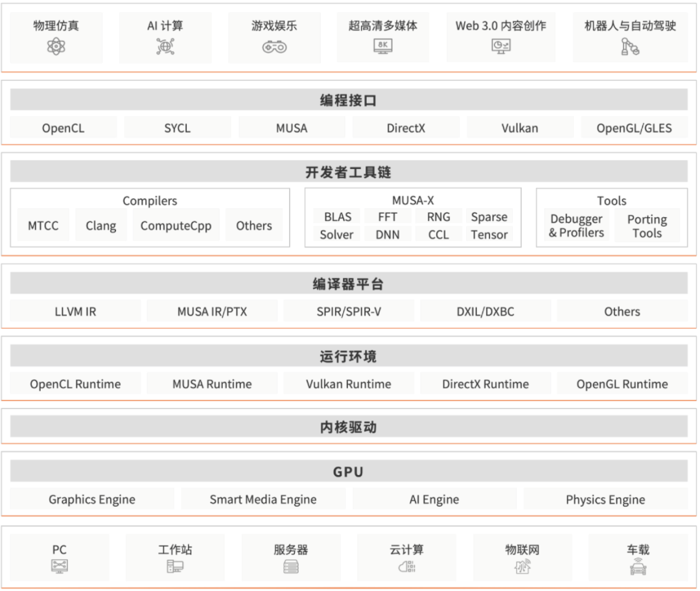Select Others in the 编译器平台 row
Screen dimensions: 700x591
click(622, 311)
